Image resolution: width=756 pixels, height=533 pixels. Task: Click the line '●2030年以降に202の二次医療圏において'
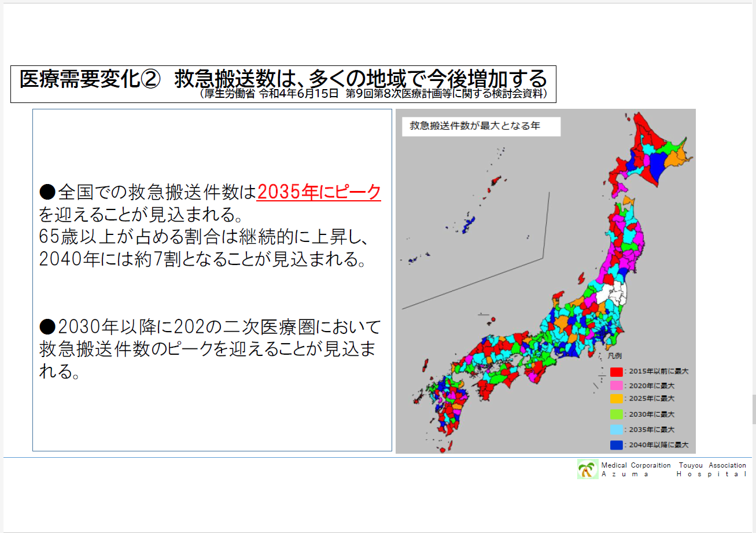(210, 327)
